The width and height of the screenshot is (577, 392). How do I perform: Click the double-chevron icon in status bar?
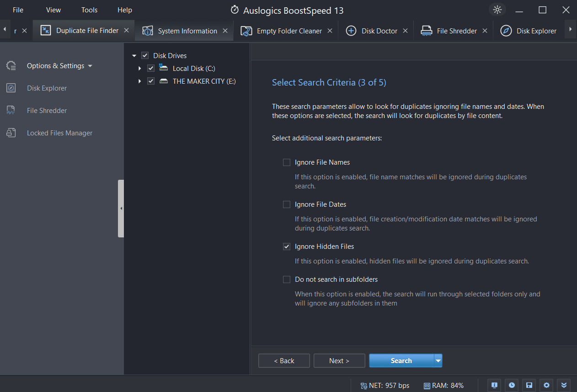(564, 385)
